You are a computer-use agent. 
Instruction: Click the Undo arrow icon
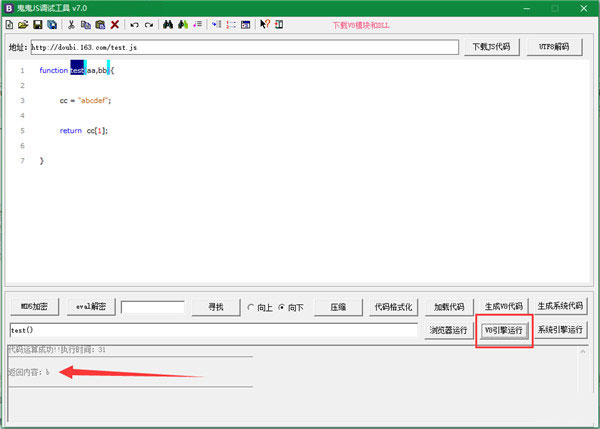134,24
